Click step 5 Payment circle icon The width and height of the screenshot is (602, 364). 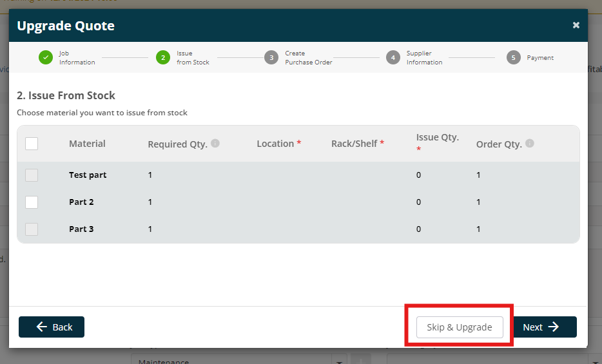point(513,57)
